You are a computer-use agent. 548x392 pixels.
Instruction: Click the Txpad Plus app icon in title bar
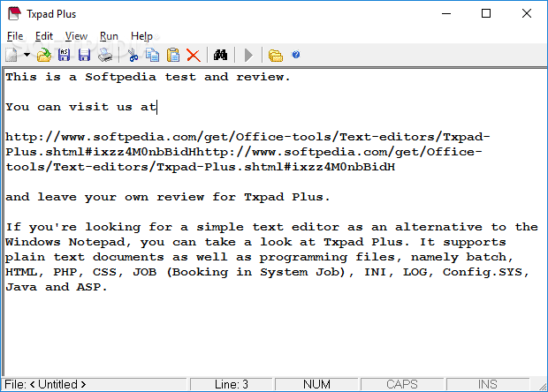[x=15, y=13]
